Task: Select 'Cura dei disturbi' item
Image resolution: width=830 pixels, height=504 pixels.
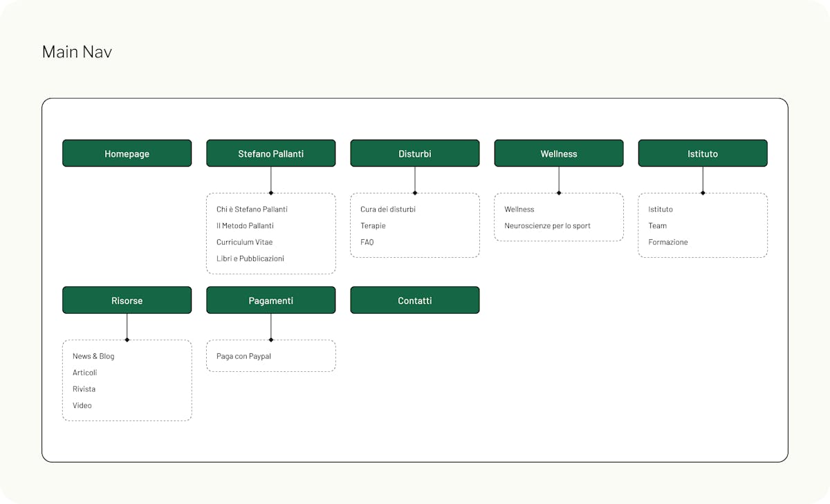Action: click(388, 209)
